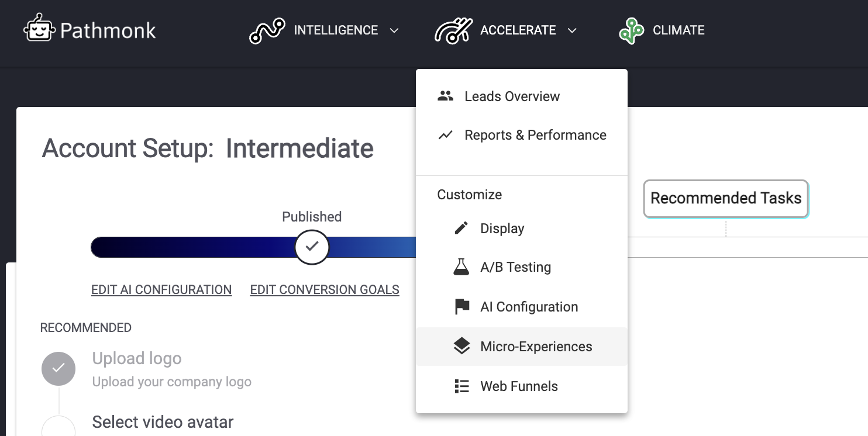Click the trend line icon beside Reports & Performance
Image resolution: width=868 pixels, height=436 pixels.
point(446,135)
